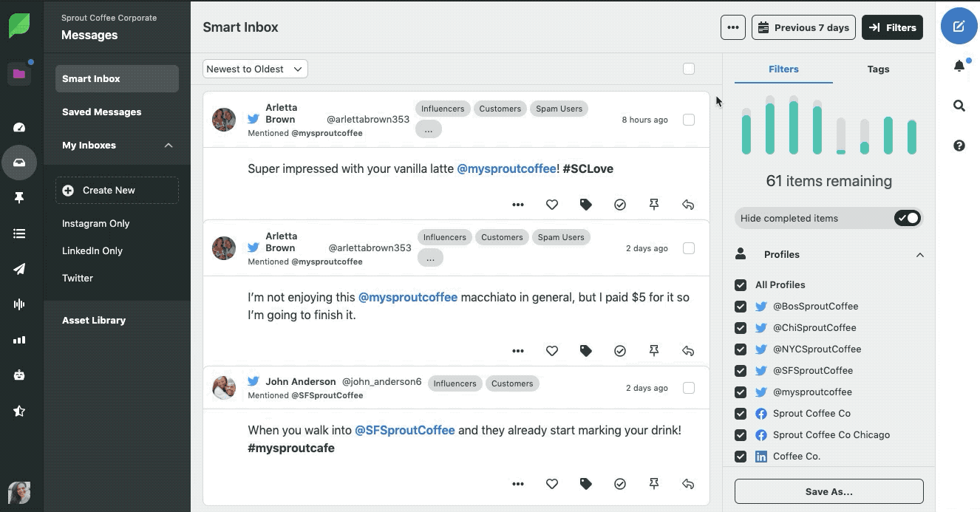The height and width of the screenshot is (512, 980).
Task: Click the compose new post icon
Action: pyautogui.click(x=959, y=27)
